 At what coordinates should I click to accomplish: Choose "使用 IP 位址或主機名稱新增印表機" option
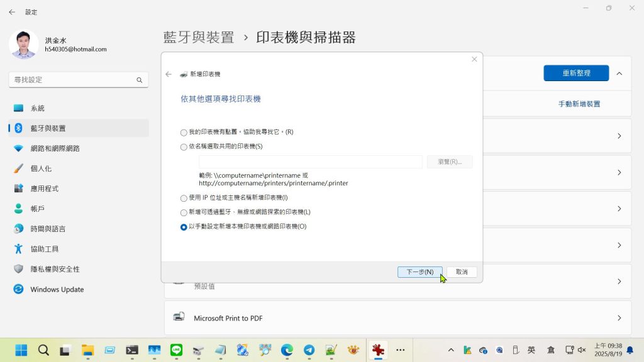tap(184, 198)
